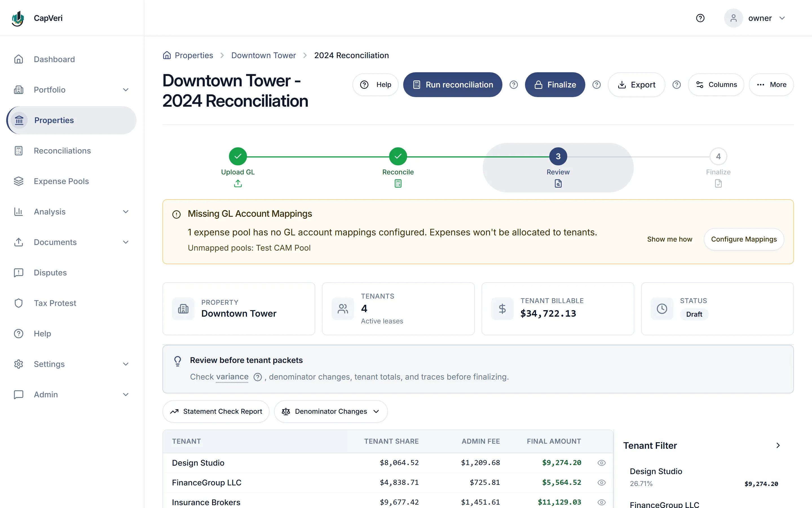Open the Statement Check Report

tap(216, 411)
